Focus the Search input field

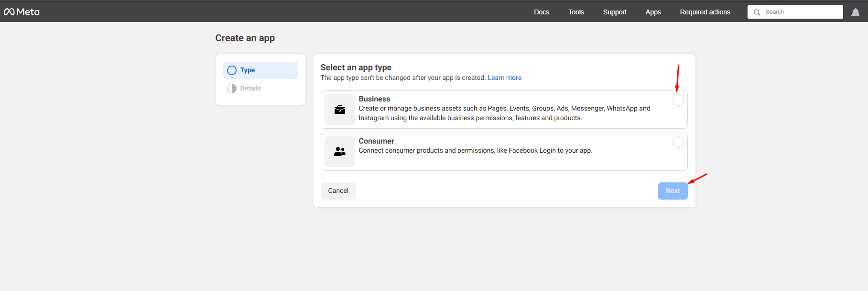802,12
